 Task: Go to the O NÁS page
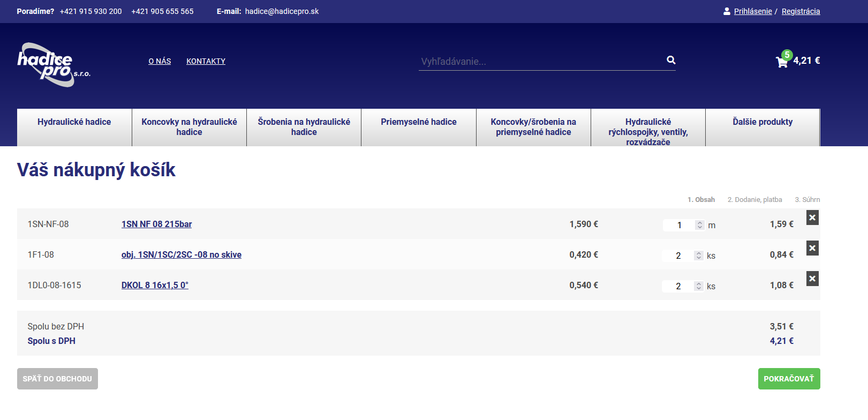pos(160,61)
